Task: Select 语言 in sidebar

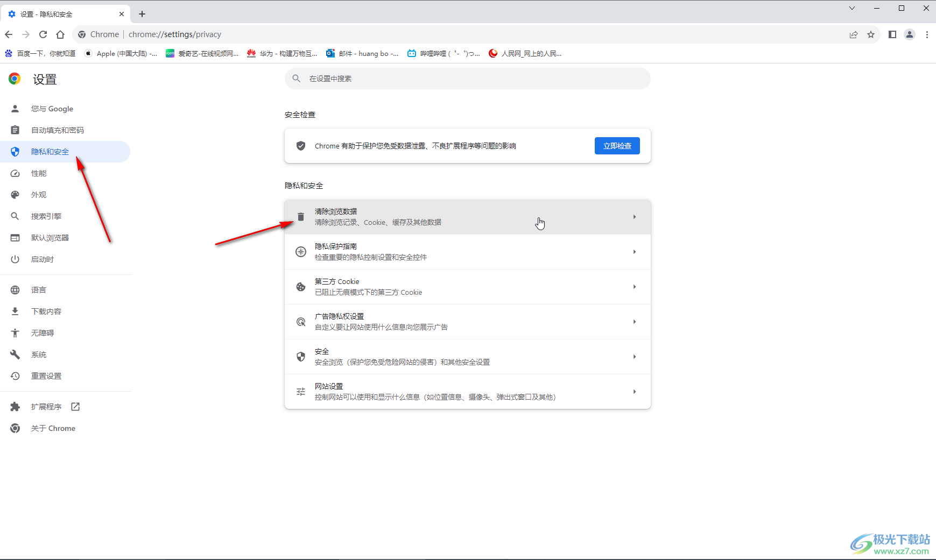Action: (65, 290)
